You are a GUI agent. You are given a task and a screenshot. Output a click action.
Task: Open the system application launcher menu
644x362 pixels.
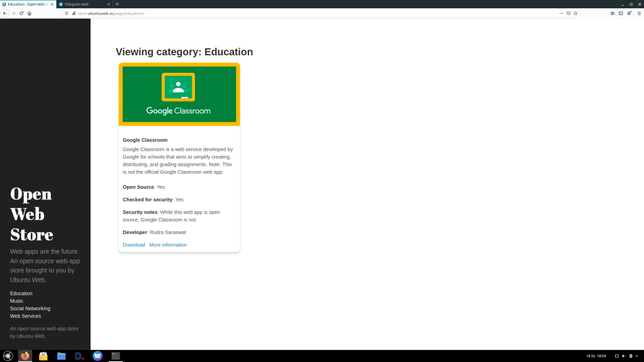(8, 356)
